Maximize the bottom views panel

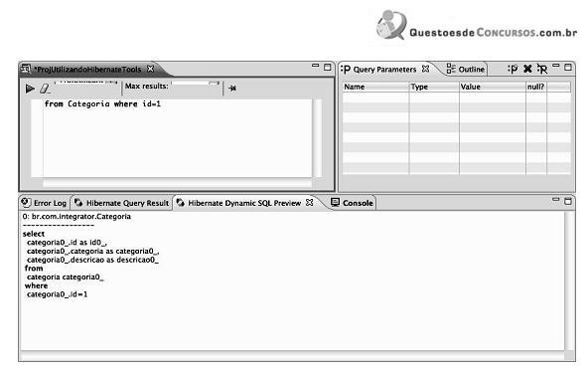(568, 201)
